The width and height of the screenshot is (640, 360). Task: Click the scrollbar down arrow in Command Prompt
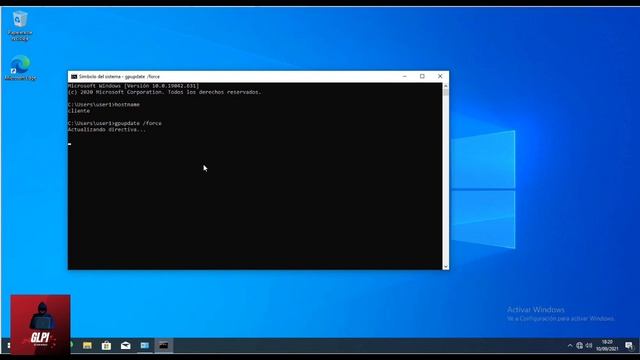[446, 267]
